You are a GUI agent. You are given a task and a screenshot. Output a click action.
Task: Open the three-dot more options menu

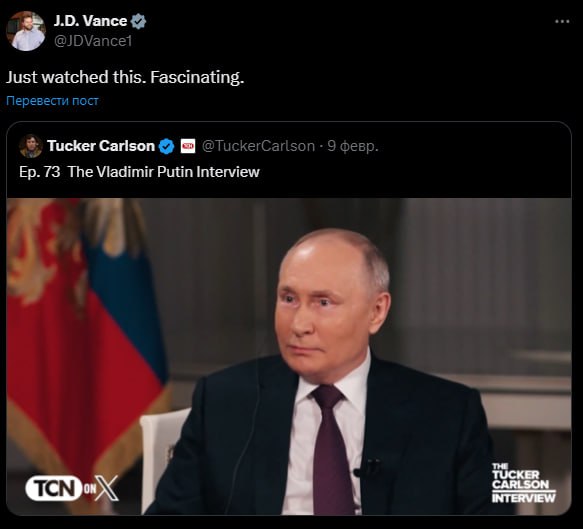(x=562, y=22)
